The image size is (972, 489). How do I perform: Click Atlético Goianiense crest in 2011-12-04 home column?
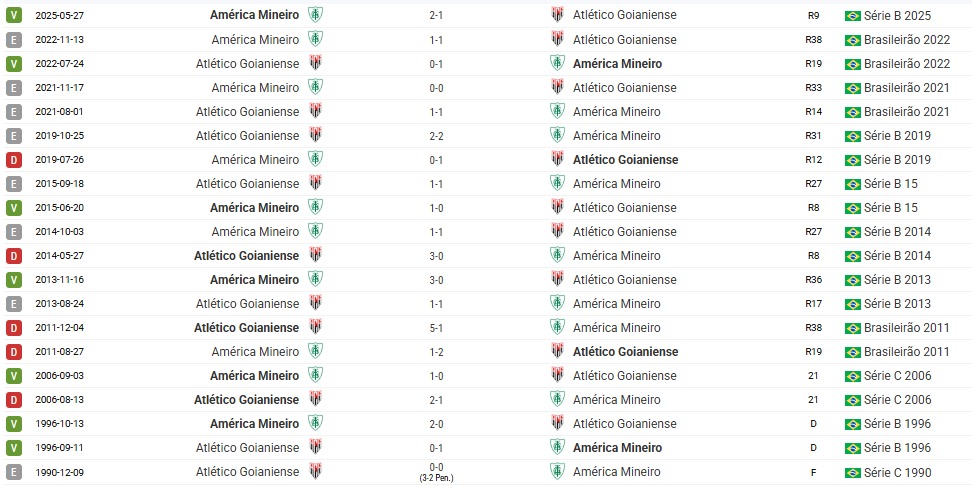(x=316, y=327)
